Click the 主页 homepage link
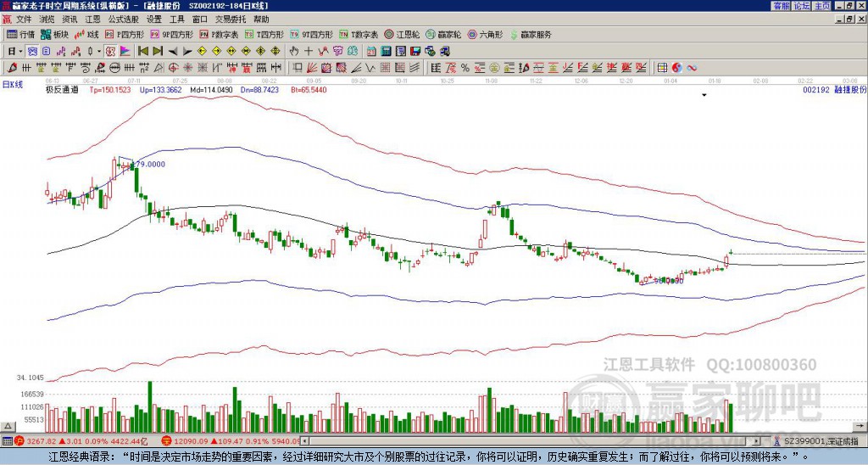This screenshot has width=868, height=465. point(821,6)
